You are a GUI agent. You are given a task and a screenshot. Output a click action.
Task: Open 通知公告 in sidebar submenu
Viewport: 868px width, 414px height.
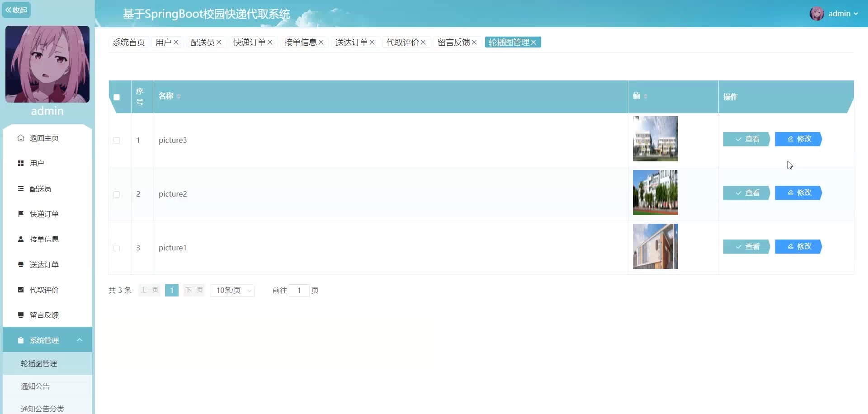(47, 386)
